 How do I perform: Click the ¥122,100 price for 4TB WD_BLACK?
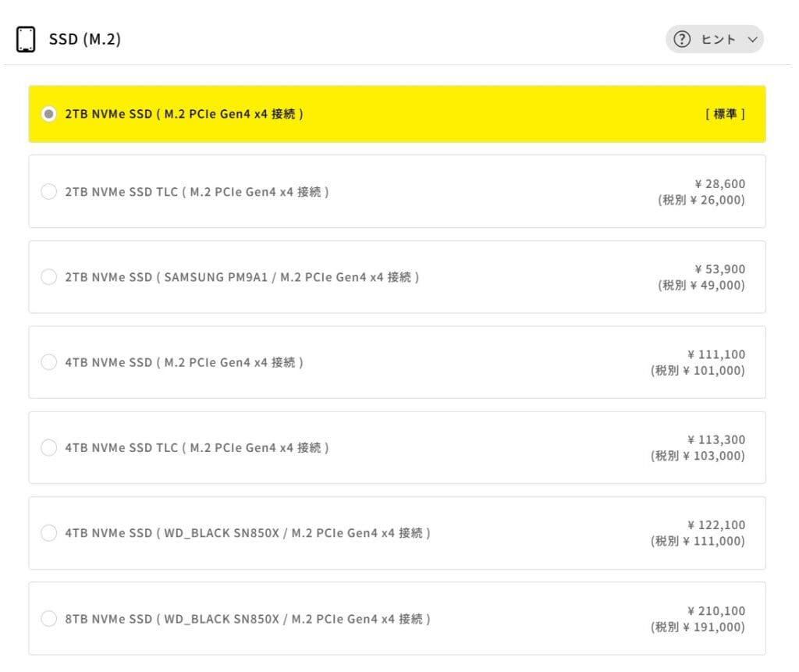tap(716, 525)
